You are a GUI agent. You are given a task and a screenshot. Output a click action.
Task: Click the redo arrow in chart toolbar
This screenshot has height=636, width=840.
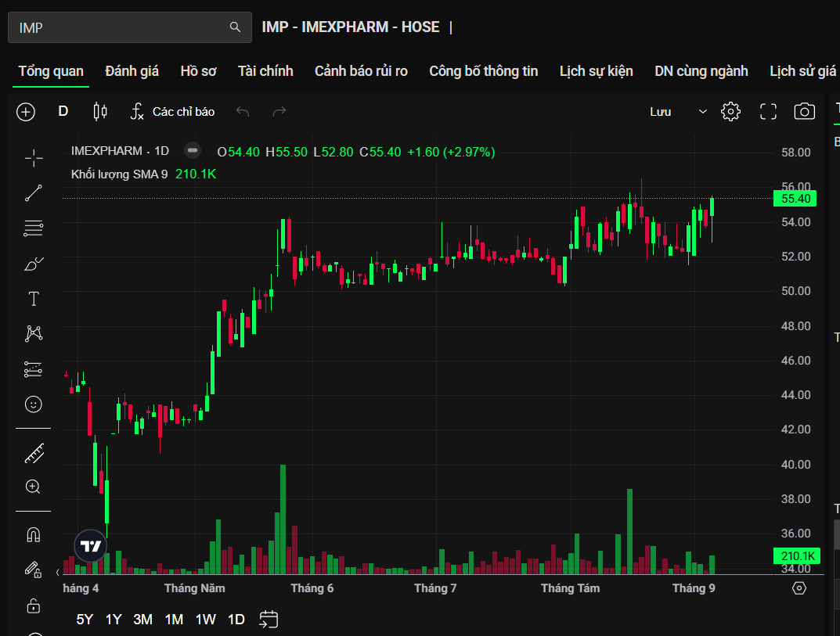(x=279, y=111)
